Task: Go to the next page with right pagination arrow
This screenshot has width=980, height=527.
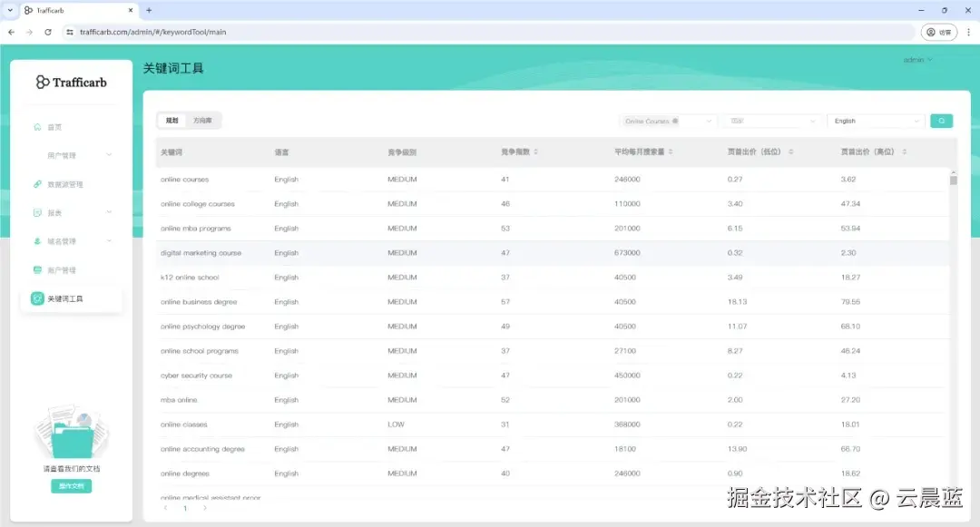Action: (204, 508)
